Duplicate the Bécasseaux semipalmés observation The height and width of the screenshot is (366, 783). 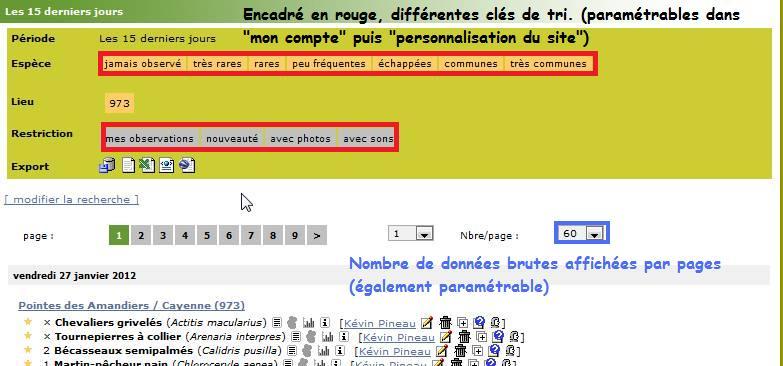(477, 351)
